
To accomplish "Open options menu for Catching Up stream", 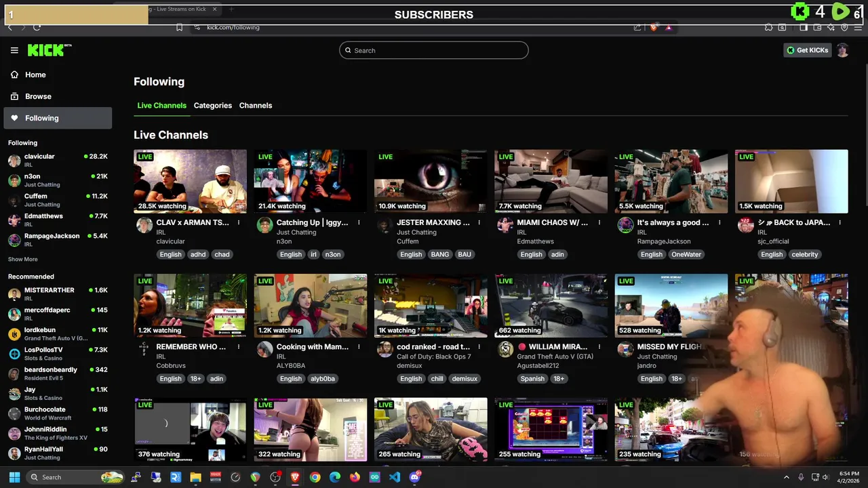I will [359, 222].
